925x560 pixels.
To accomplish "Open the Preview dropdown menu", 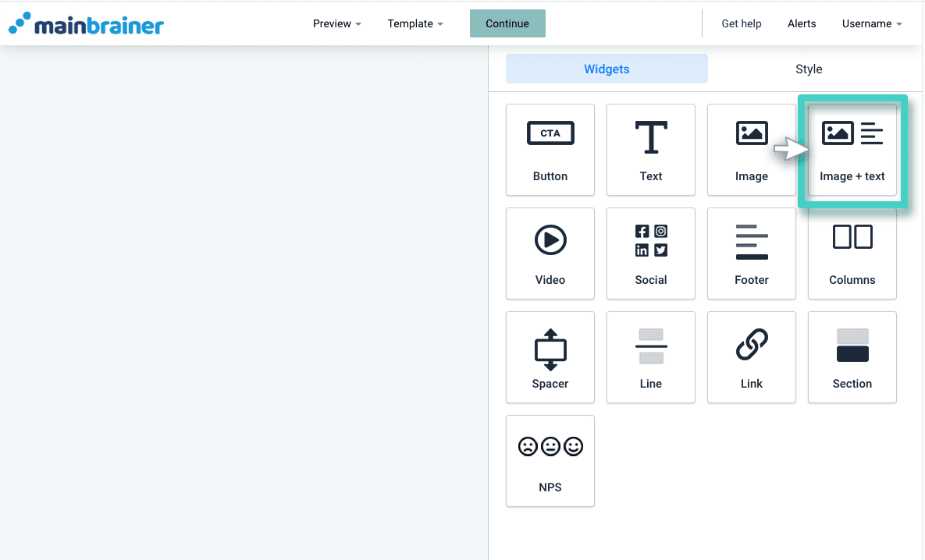I will (x=336, y=24).
